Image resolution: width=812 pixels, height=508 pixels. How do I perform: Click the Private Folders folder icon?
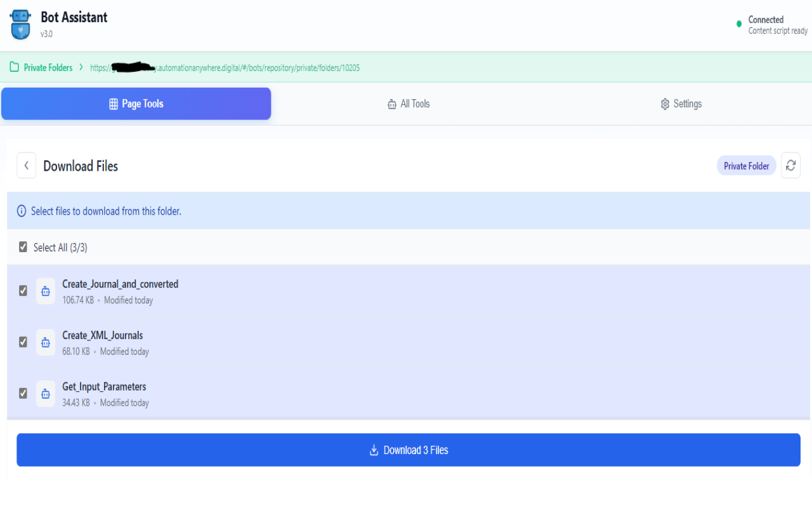15,67
